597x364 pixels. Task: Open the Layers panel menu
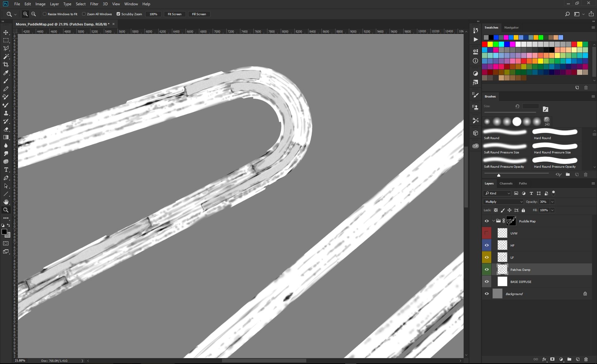pyautogui.click(x=593, y=184)
